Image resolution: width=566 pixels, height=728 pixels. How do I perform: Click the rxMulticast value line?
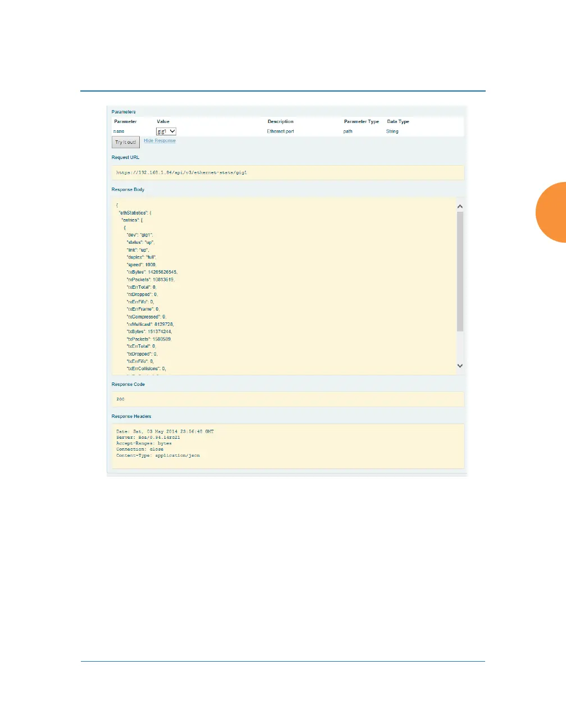pyautogui.click(x=150, y=324)
